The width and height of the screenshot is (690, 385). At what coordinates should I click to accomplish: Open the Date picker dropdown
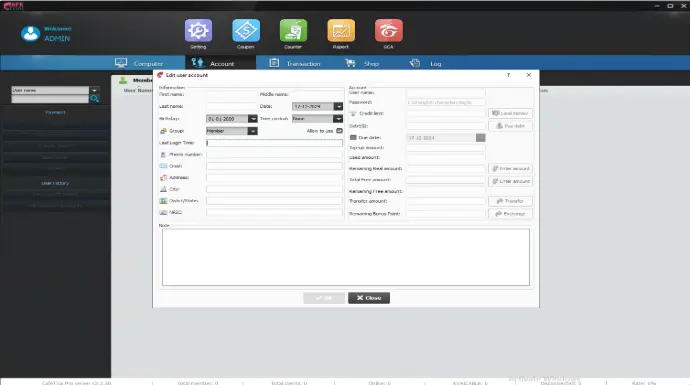pyautogui.click(x=338, y=106)
